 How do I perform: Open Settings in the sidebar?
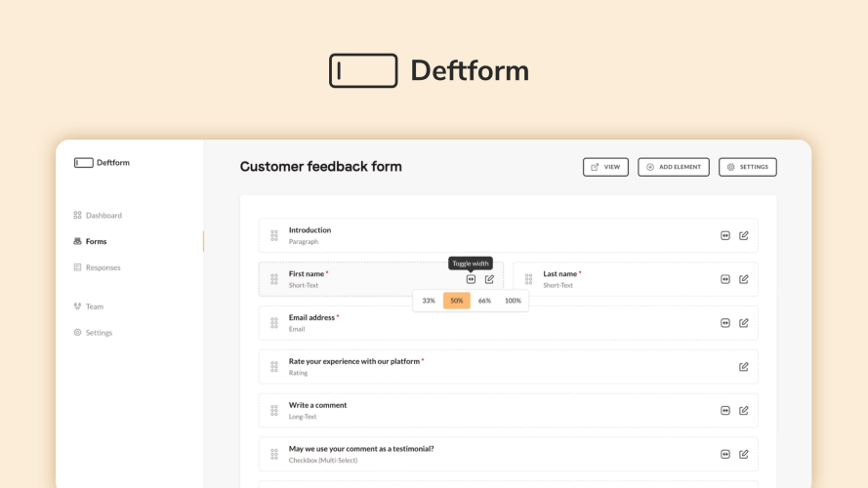coord(93,333)
